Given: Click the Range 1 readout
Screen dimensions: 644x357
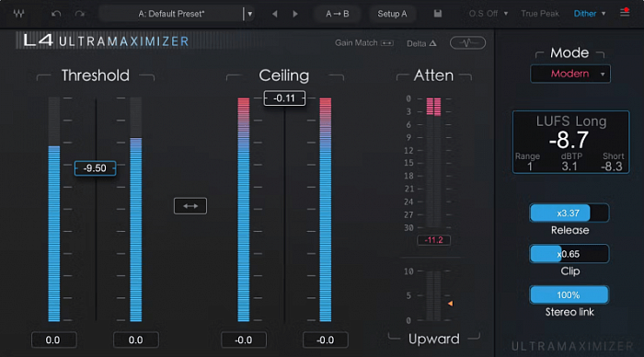Looking at the screenshot, I should point(529,162).
